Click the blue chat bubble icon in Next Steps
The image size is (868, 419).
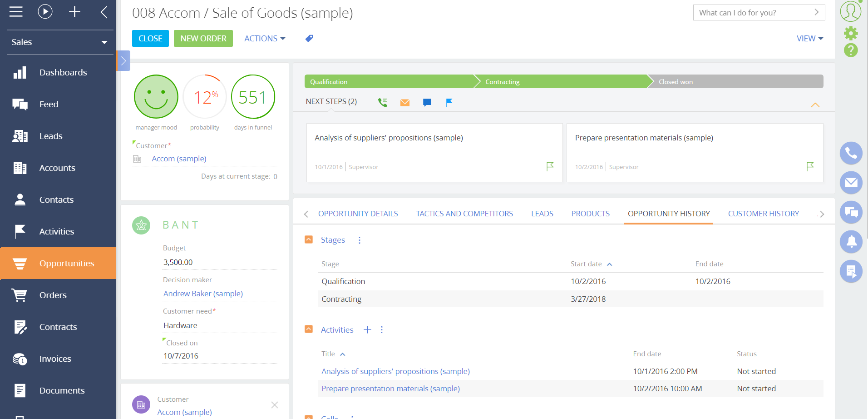click(427, 102)
